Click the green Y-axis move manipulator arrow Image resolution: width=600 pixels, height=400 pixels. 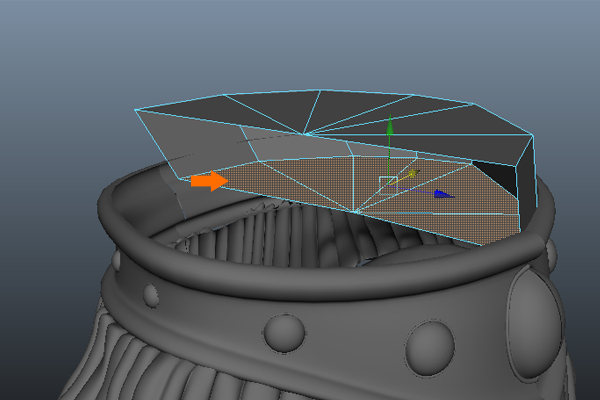(x=390, y=126)
